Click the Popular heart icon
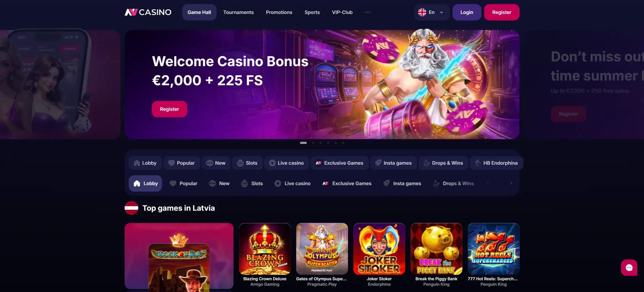The height and width of the screenshot is (292, 644). 173,183
